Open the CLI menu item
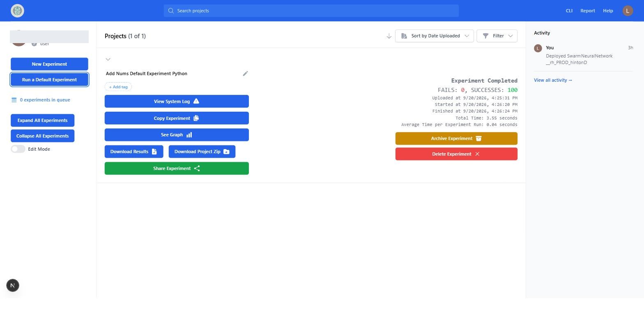This screenshot has width=644, height=317. 569,11
